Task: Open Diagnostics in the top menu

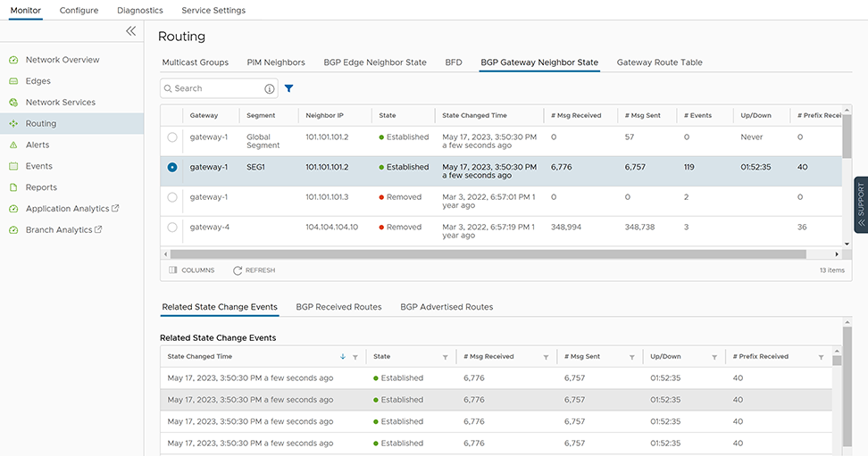Action: pos(140,11)
